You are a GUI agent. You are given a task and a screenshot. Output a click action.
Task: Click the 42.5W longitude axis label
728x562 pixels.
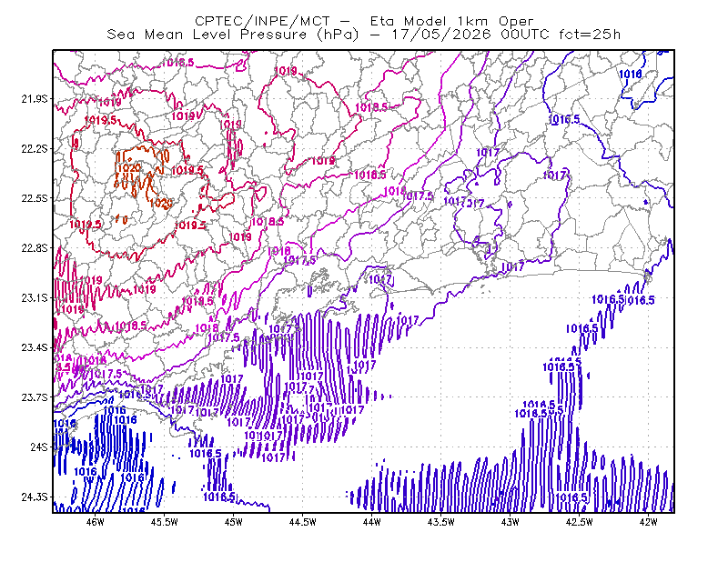click(580, 522)
